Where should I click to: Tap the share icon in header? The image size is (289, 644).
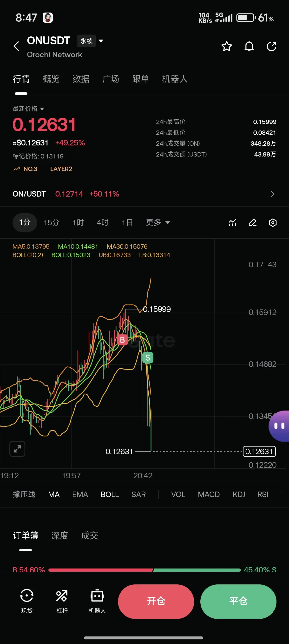click(271, 46)
